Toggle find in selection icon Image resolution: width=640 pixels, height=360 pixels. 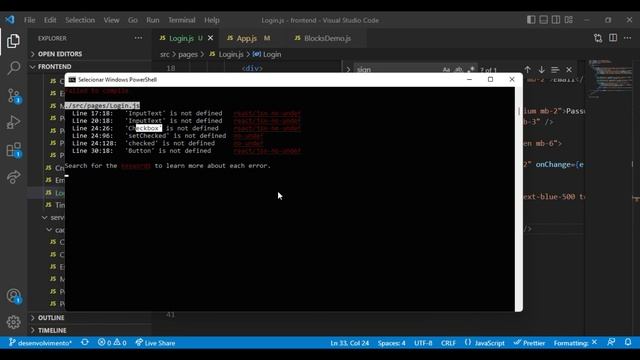coord(555,70)
